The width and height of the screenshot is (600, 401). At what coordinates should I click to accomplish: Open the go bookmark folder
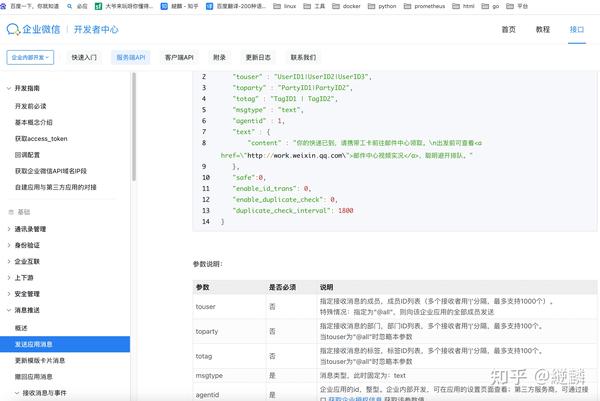coord(490,6)
